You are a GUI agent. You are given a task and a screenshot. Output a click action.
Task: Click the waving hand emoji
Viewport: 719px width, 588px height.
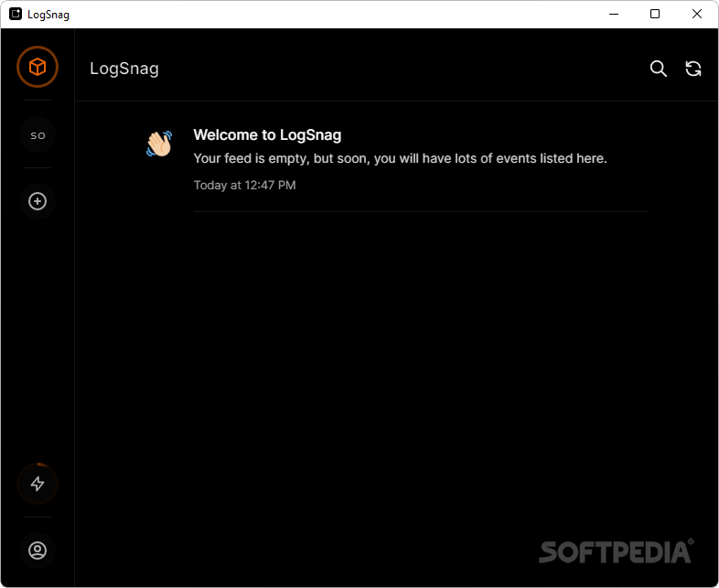click(x=159, y=144)
